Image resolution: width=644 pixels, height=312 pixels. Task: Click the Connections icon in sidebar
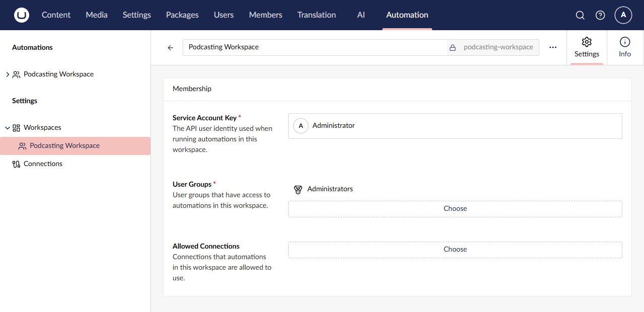16,164
